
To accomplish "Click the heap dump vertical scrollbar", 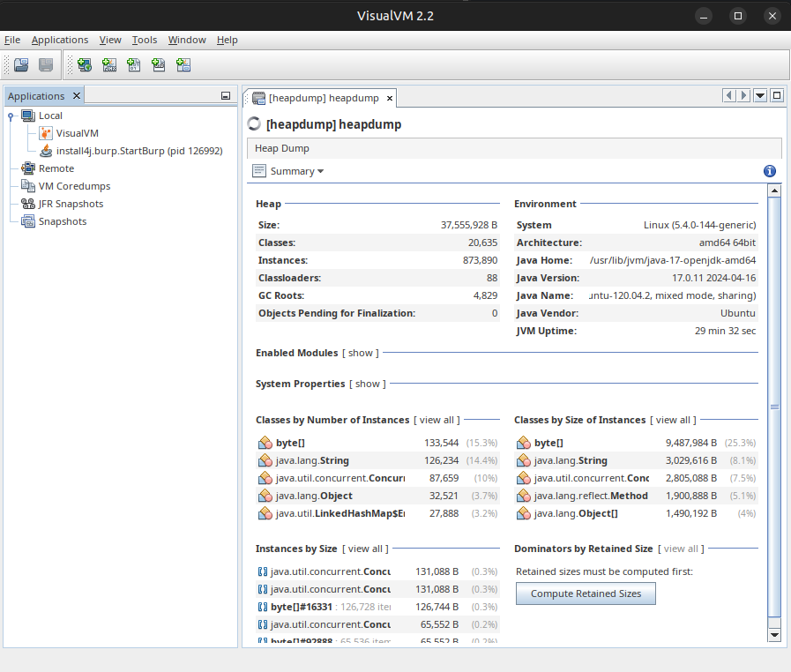I will click(774, 407).
